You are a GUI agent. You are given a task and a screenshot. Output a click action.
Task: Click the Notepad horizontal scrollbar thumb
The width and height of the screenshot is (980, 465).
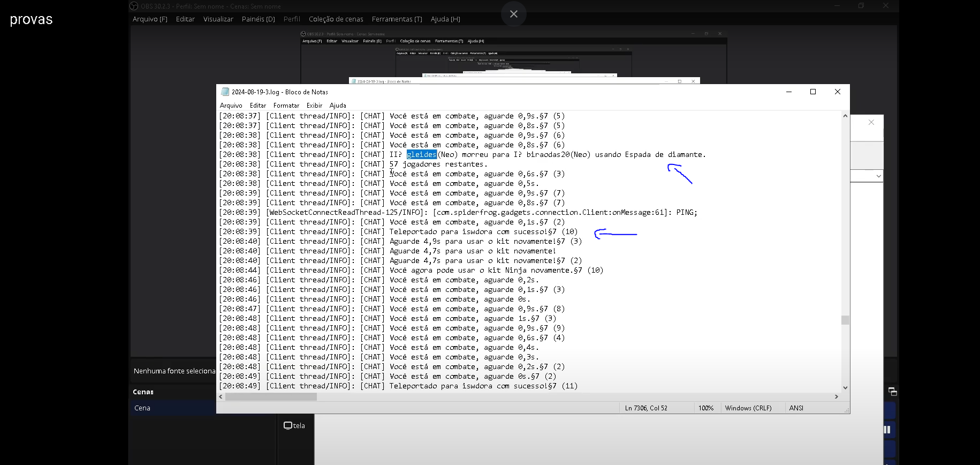tap(271, 397)
